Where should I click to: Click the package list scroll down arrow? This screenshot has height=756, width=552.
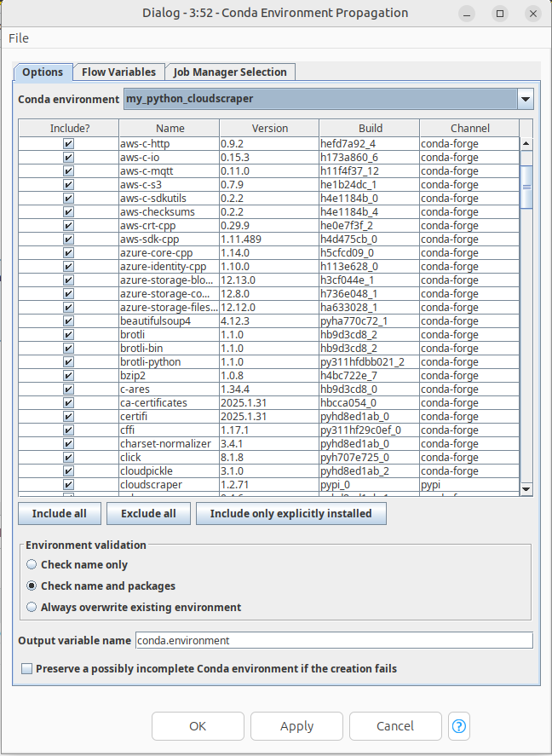point(526,489)
